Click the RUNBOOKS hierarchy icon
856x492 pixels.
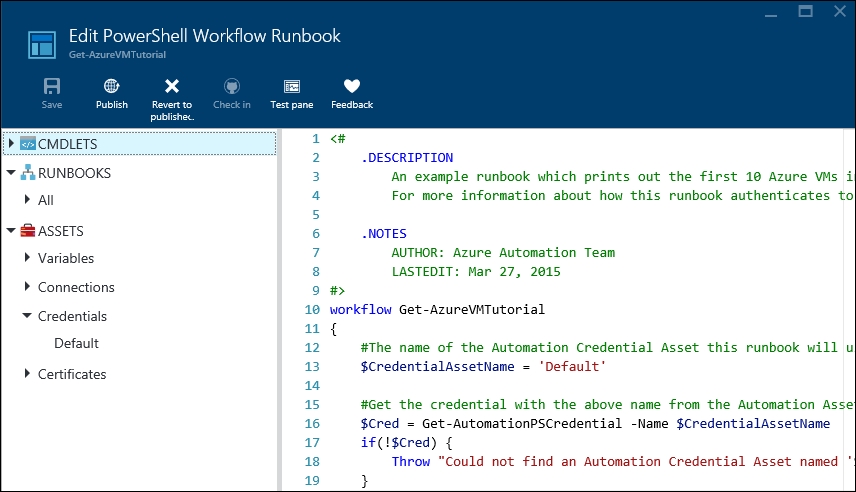tap(28, 173)
